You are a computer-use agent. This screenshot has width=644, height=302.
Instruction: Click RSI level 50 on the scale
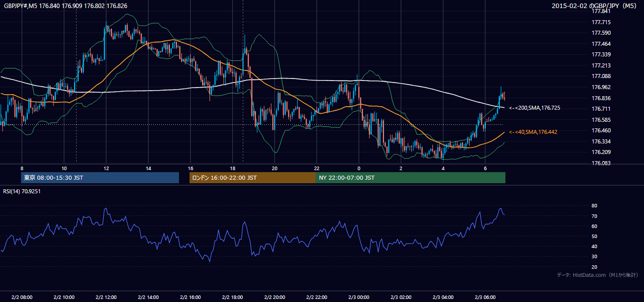[x=594, y=236]
